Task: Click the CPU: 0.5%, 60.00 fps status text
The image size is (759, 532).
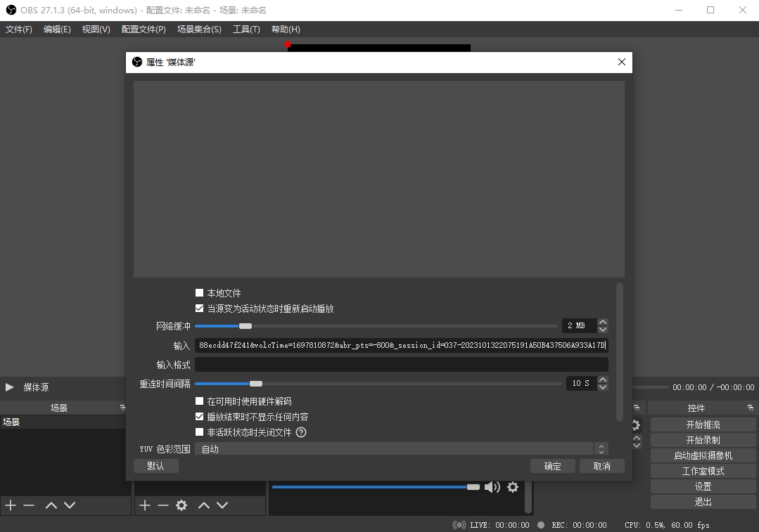Action: (667, 525)
